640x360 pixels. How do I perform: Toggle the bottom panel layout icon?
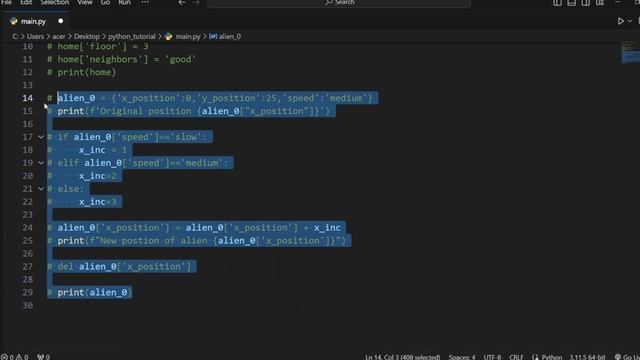pos(571,3)
